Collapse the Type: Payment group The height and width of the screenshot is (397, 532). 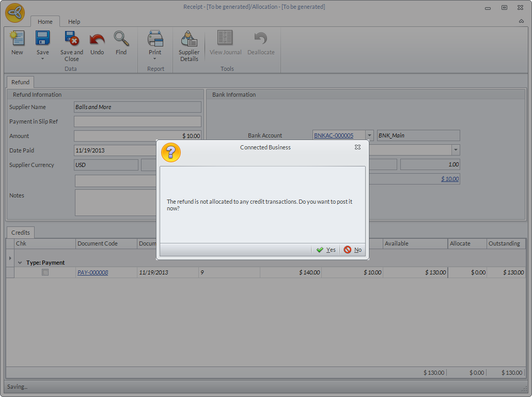point(20,263)
